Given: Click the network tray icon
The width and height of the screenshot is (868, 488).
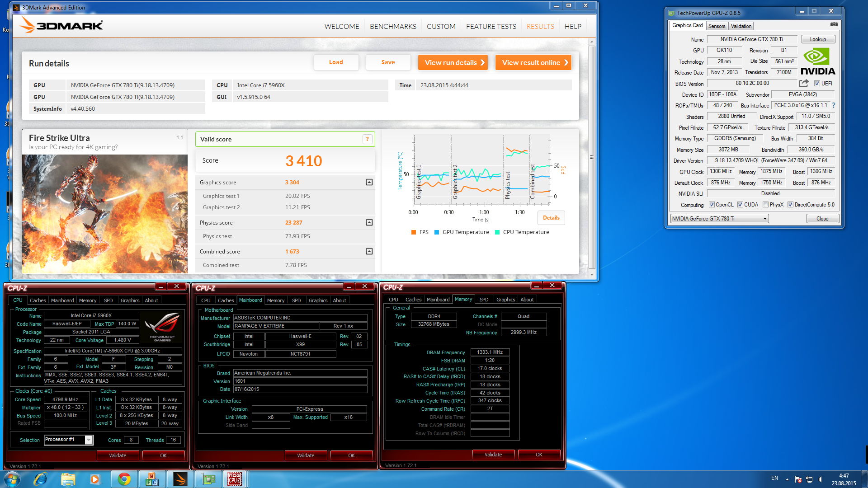Looking at the screenshot, I should coord(809,479).
